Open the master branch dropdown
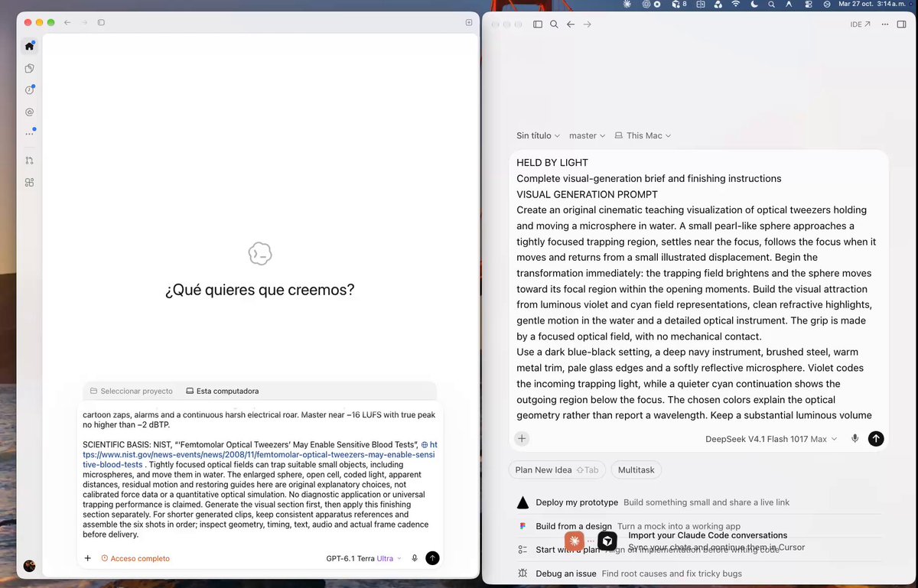The width and height of the screenshot is (918, 588). click(587, 135)
